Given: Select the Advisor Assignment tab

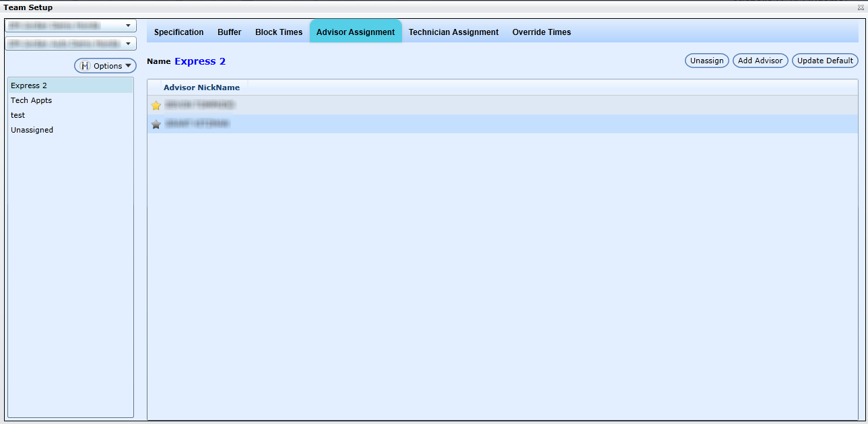Looking at the screenshot, I should coord(356,32).
